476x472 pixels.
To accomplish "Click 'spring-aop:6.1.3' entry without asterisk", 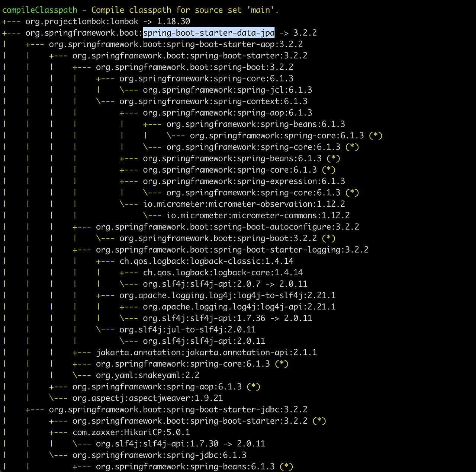I will point(228,113).
